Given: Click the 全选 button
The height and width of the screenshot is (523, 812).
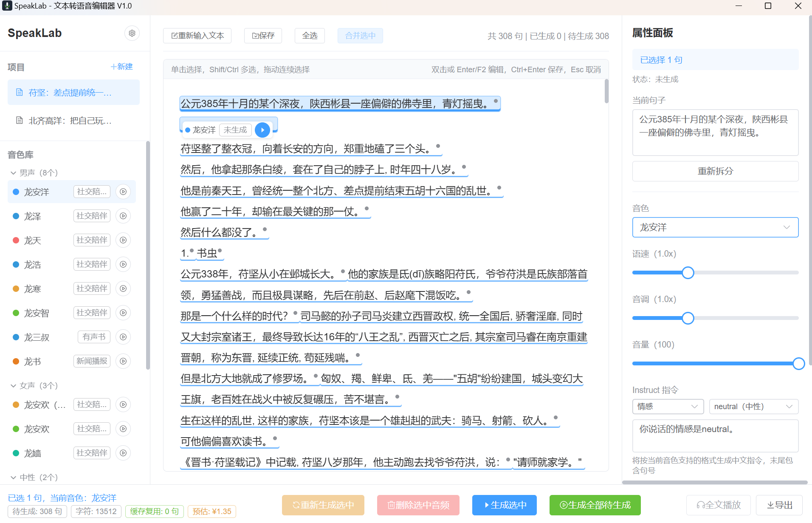Looking at the screenshot, I should point(310,36).
